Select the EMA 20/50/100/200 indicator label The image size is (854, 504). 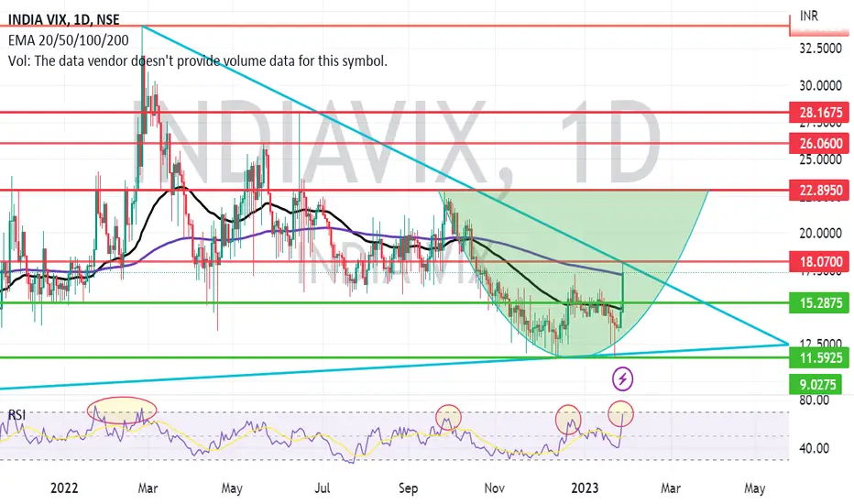tap(69, 40)
